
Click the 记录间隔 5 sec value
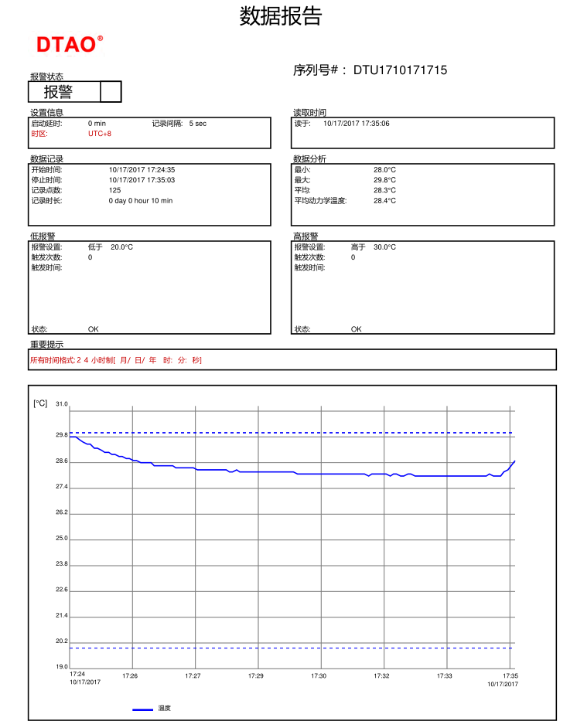pyautogui.click(x=198, y=124)
